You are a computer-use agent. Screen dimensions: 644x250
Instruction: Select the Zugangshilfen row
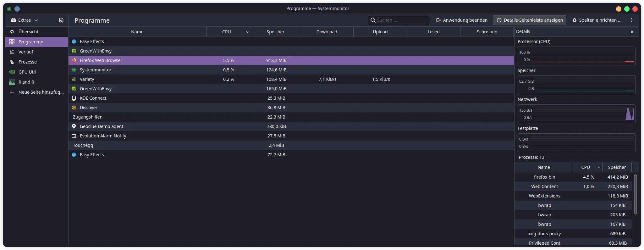point(291,117)
